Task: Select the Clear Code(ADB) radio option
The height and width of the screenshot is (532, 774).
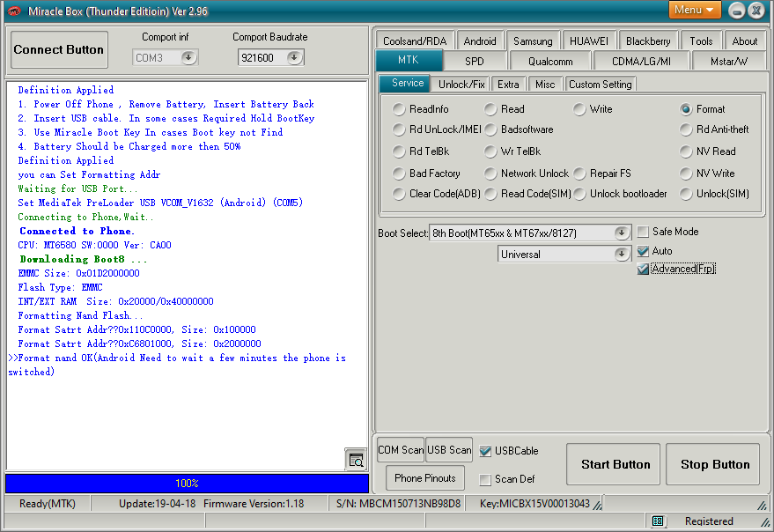Action: [437, 194]
